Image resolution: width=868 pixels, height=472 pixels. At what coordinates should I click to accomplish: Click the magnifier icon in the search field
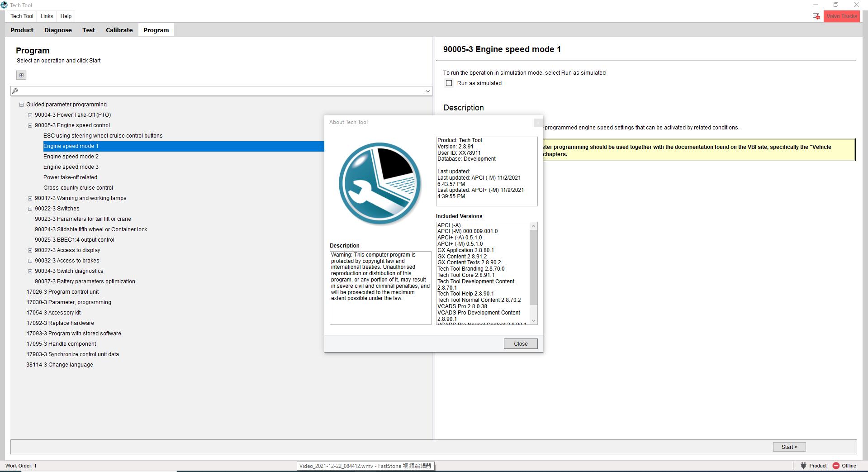[15, 91]
